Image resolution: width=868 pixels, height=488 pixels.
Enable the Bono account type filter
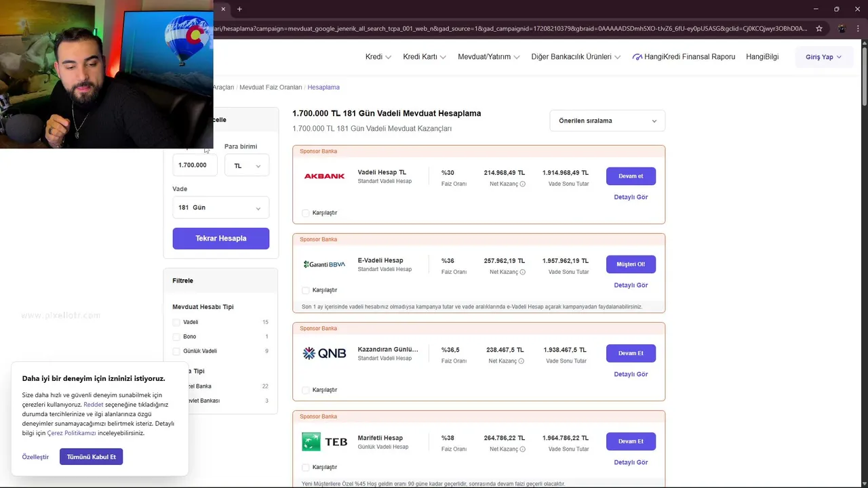point(176,337)
